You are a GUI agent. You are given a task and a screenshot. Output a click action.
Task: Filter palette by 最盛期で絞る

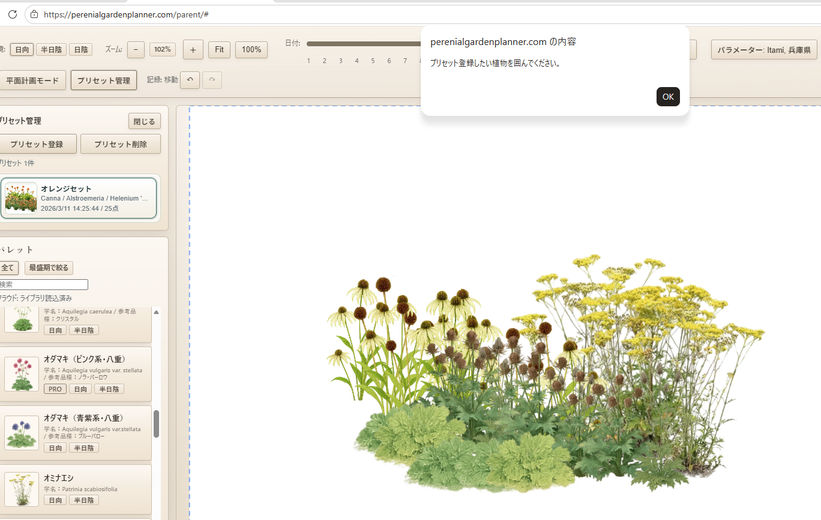49,268
